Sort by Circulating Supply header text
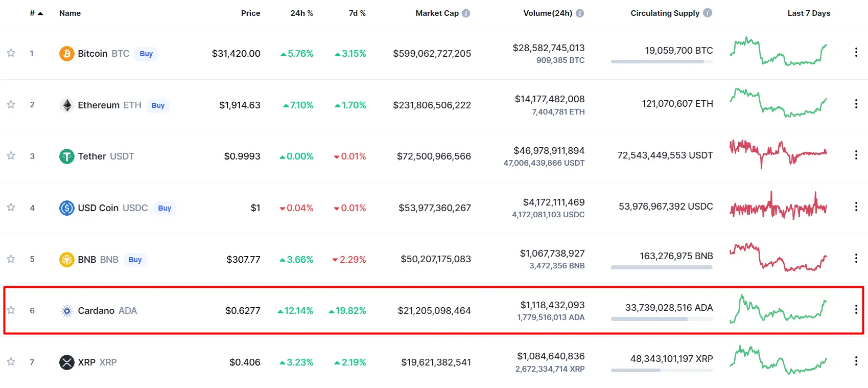Screen dimensions: 868x388 [x=665, y=13]
